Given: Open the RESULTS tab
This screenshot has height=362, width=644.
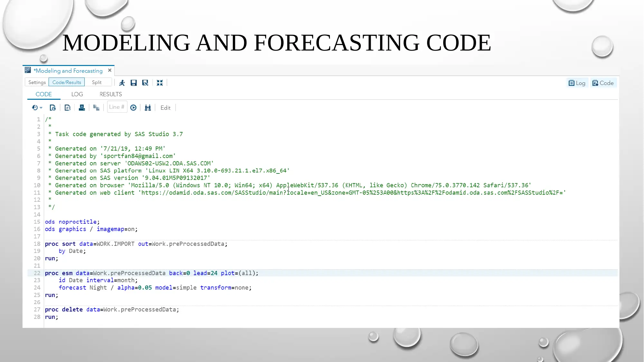Looking at the screenshot, I should click(111, 94).
